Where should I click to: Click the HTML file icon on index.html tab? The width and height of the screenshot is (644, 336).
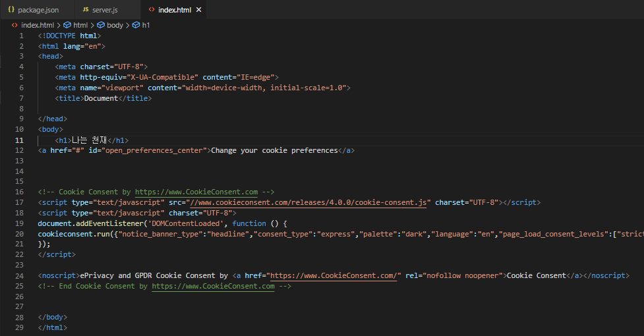coord(152,9)
